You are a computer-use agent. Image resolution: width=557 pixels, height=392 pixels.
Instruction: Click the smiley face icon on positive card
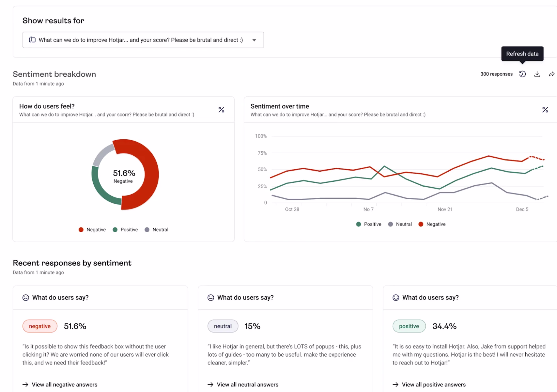[396, 297]
